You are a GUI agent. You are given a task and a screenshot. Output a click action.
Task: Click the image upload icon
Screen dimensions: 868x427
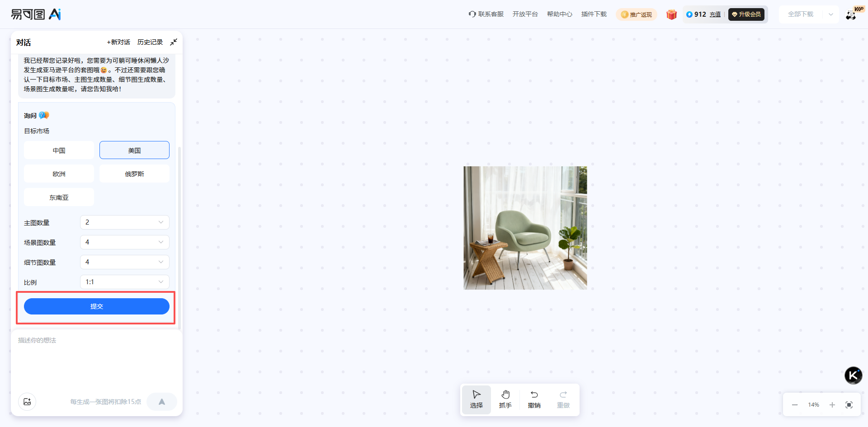27,402
